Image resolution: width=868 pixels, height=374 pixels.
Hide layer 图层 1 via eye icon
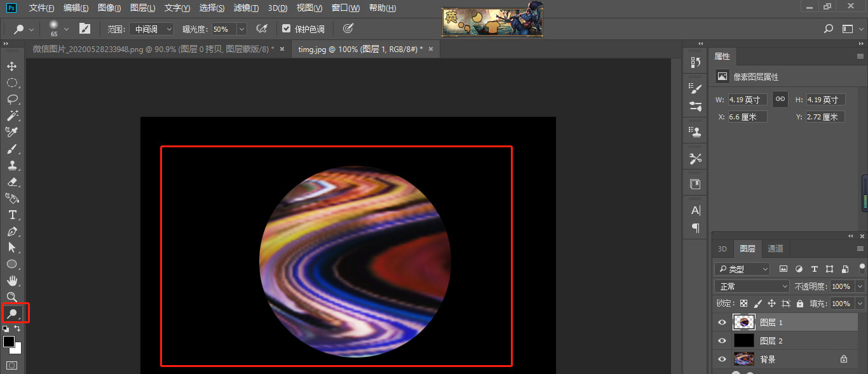point(722,323)
